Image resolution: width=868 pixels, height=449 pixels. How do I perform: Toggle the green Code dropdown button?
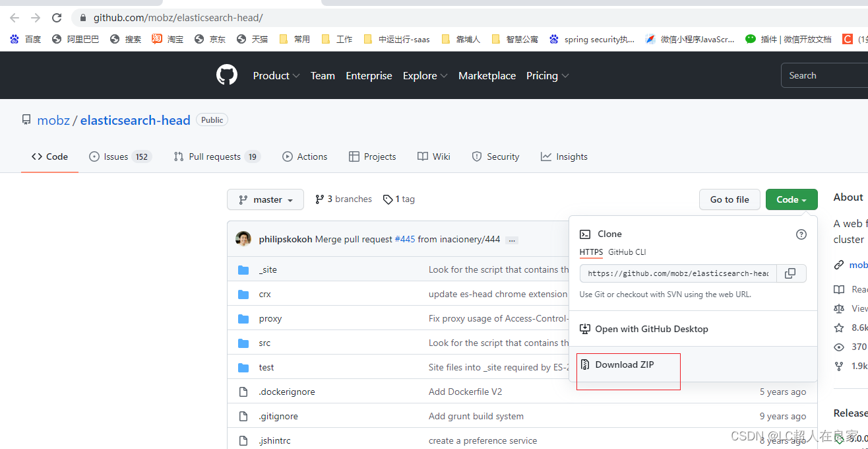click(x=791, y=199)
